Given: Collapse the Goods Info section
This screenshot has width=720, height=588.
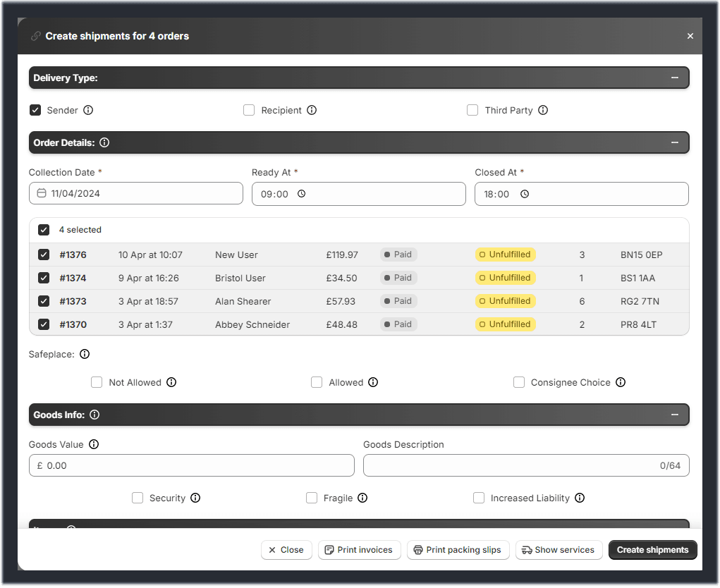Looking at the screenshot, I should pyautogui.click(x=675, y=415).
